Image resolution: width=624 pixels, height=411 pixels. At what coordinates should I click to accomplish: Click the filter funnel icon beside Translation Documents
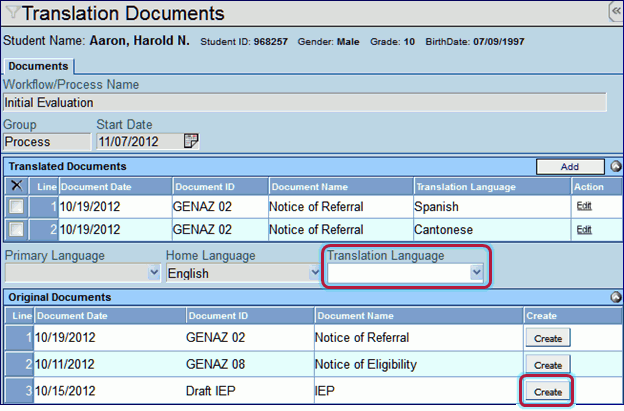click(x=13, y=12)
